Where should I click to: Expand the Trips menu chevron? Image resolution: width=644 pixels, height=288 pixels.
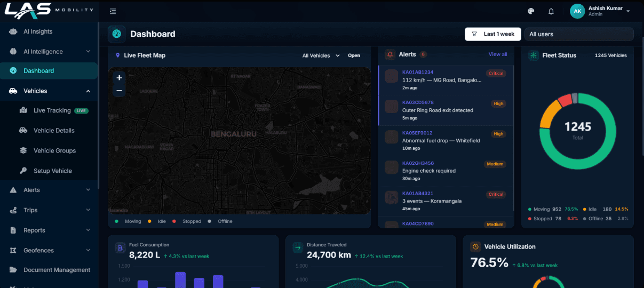pos(88,210)
